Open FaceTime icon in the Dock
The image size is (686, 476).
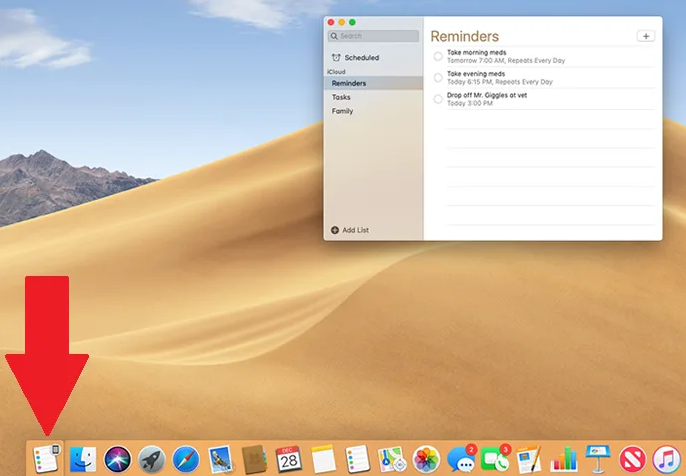494,459
